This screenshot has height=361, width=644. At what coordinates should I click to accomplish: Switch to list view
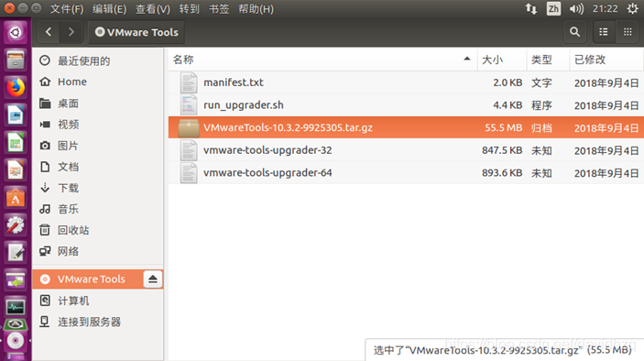(604, 32)
